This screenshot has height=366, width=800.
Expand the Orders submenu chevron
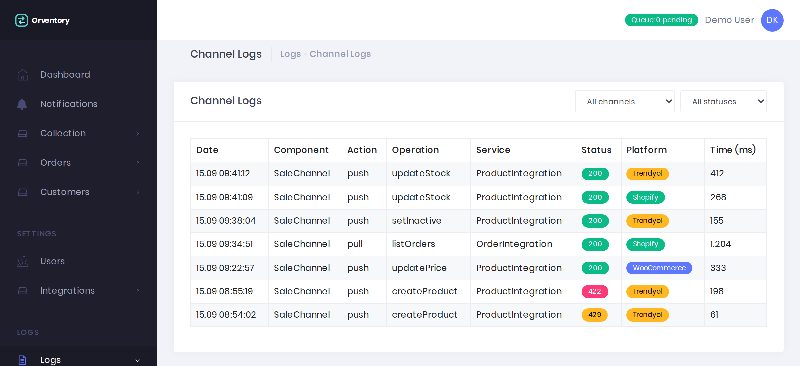coord(138,163)
